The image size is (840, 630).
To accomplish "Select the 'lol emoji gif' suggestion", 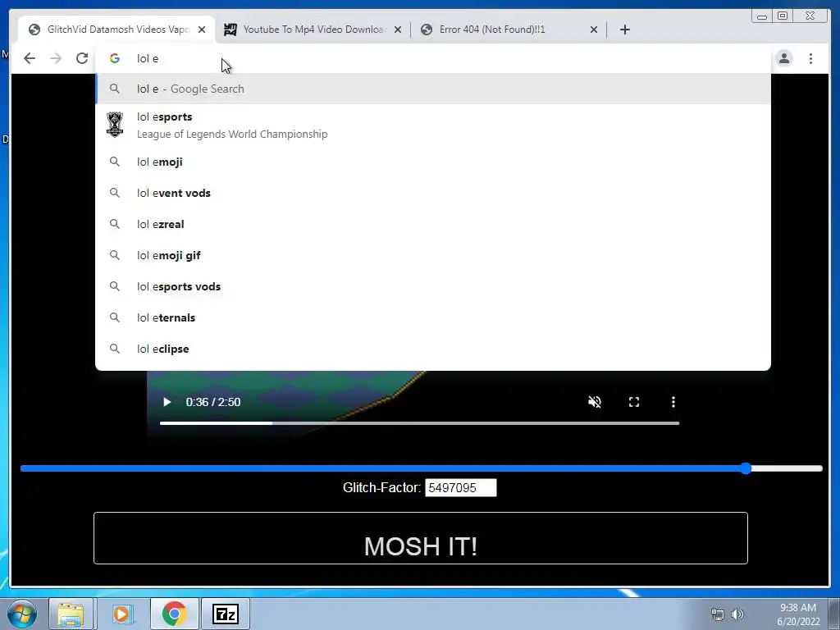I will tap(433, 256).
